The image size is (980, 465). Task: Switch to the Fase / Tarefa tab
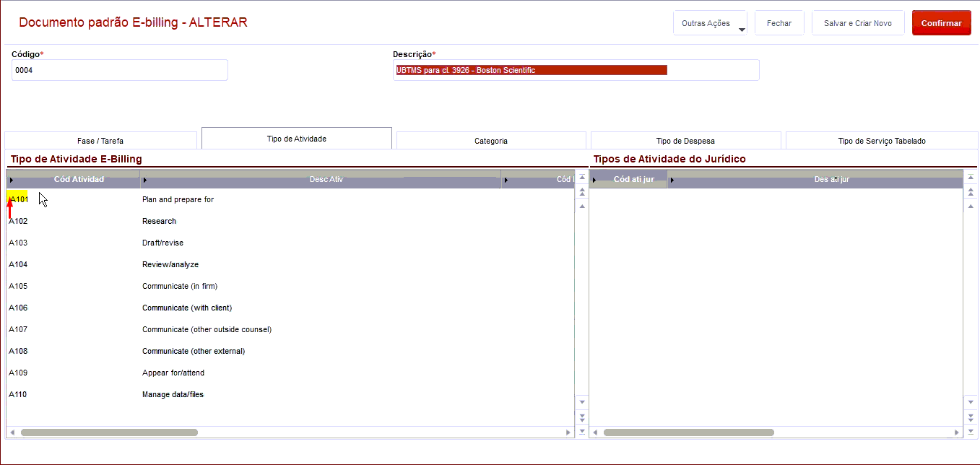tap(100, 141)
